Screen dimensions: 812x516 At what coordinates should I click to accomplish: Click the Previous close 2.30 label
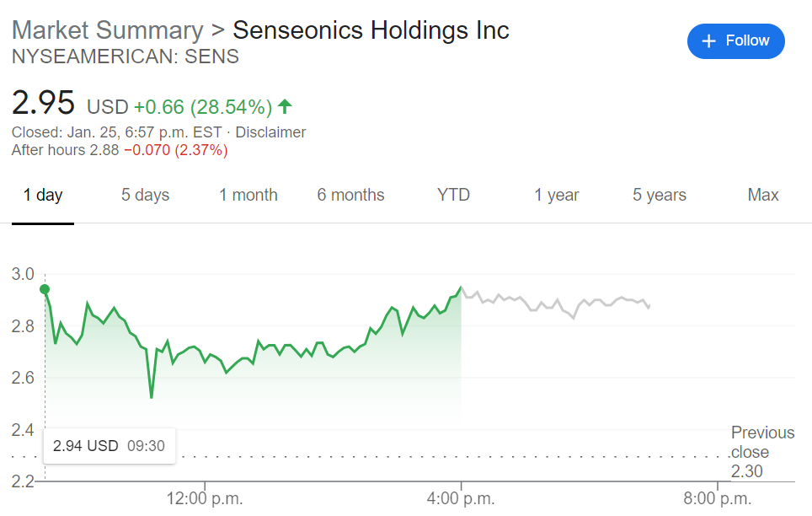coord(762,452)
